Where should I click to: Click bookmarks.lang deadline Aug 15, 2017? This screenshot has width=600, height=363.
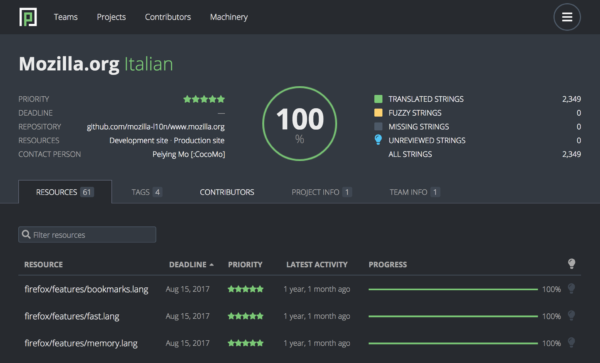188,289
